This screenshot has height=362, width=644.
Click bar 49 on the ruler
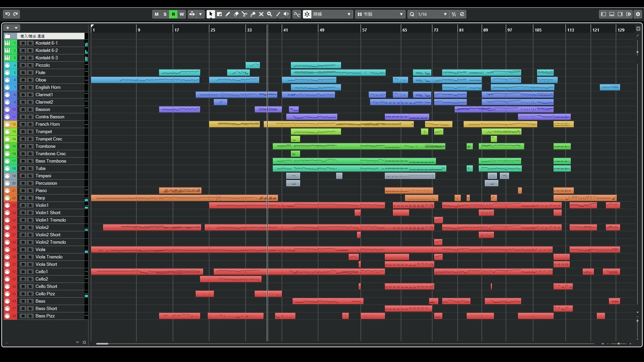[x=322, y=30]
